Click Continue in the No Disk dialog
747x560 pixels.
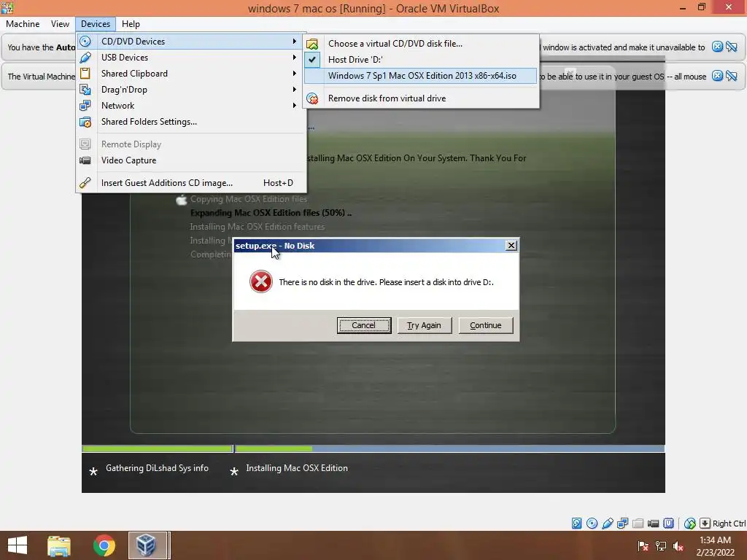click(x=485, y=325)
